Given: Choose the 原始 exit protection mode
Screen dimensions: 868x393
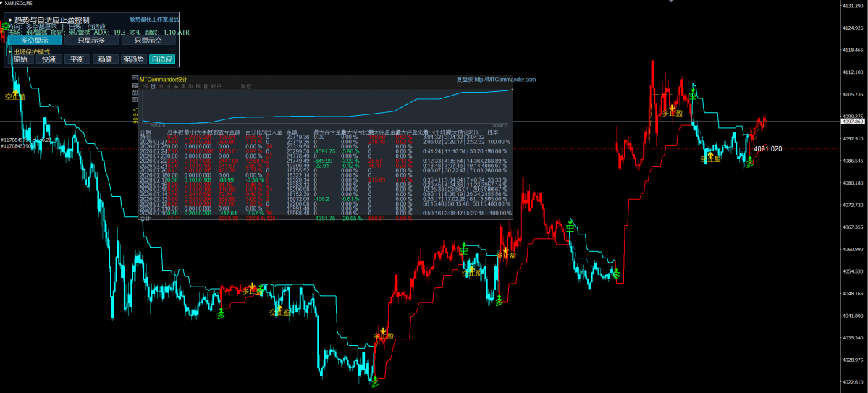Looking at the screenshot, I should point(20,59).
